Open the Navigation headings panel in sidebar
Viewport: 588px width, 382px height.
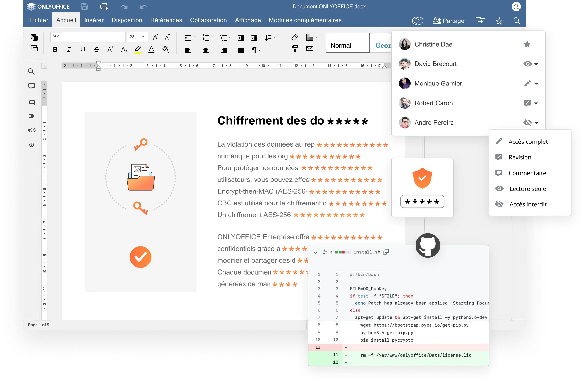point(32,116)
